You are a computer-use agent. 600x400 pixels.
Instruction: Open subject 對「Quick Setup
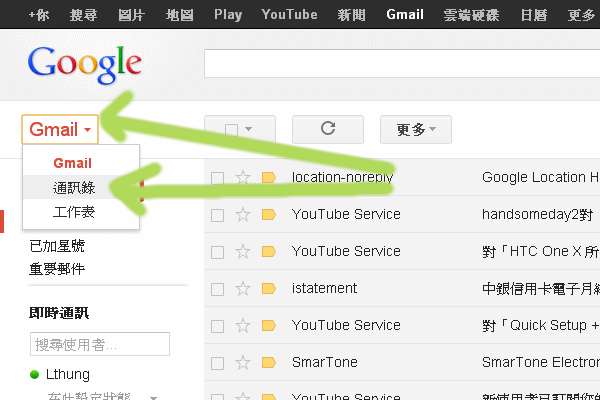pos(540,325)
